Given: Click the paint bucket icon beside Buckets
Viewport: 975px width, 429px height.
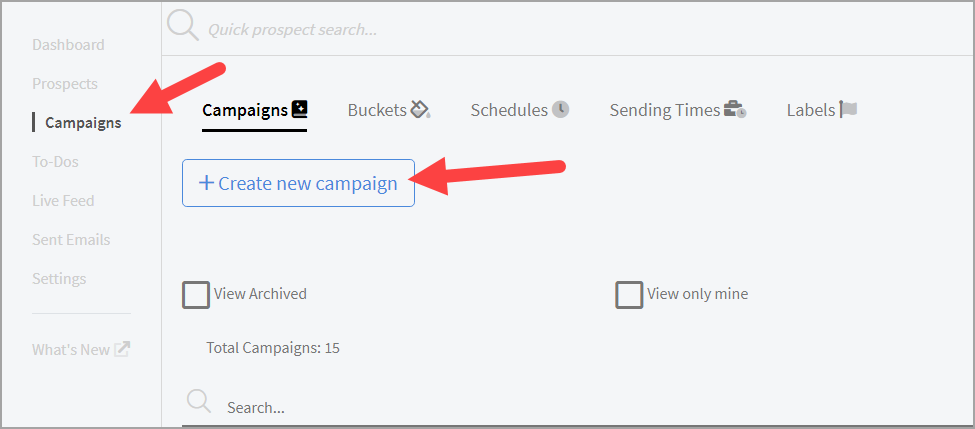Looking at the screenshot, I should coord(420,109).
